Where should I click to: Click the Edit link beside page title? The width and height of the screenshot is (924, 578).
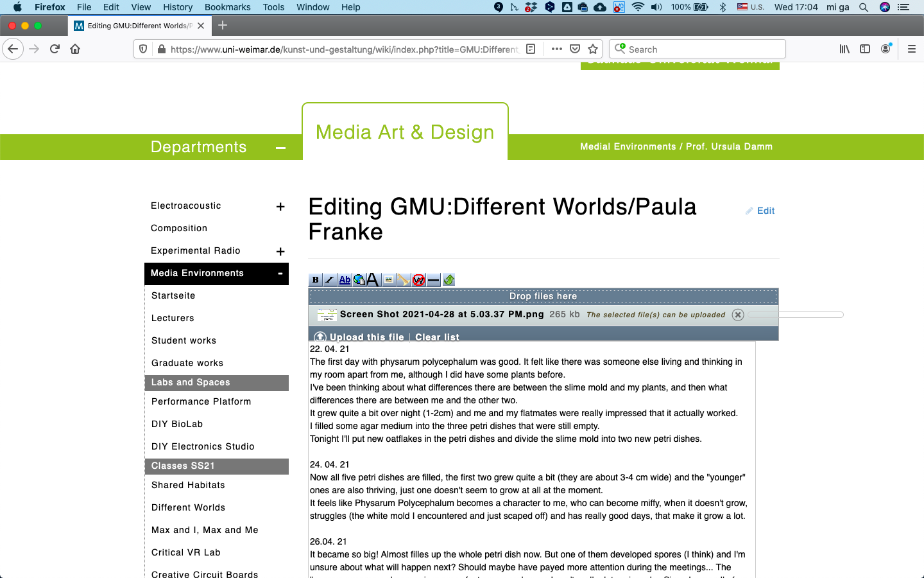(760, 211)
